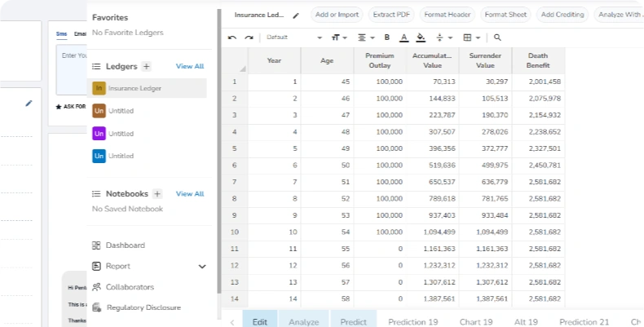Switch to the Analyze tab
This screenshot has height=327, width=644.
point(304,321)
